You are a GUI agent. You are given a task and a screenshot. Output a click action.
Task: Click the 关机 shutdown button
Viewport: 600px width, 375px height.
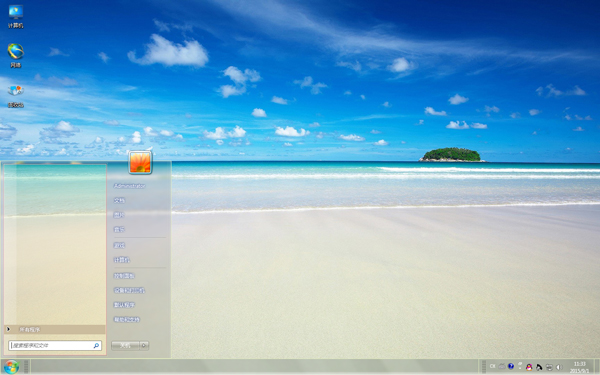point(125,346)
